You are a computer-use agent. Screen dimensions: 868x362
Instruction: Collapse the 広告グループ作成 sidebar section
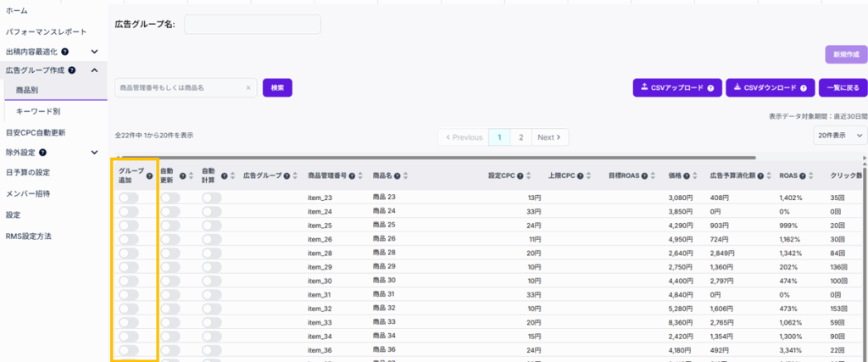point(94,70)
